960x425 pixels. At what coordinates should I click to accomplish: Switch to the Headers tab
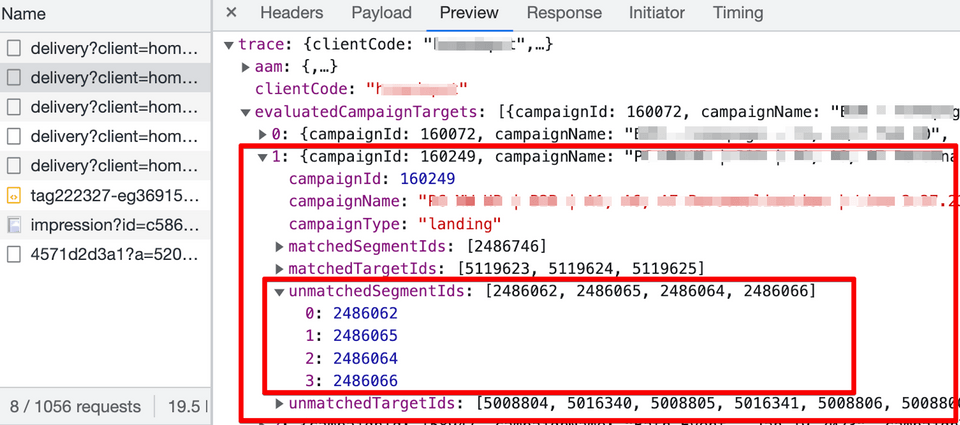(291, 13)
